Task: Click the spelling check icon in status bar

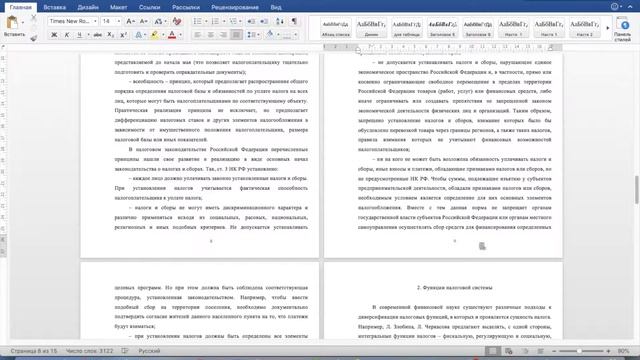Action: (125, 351)
